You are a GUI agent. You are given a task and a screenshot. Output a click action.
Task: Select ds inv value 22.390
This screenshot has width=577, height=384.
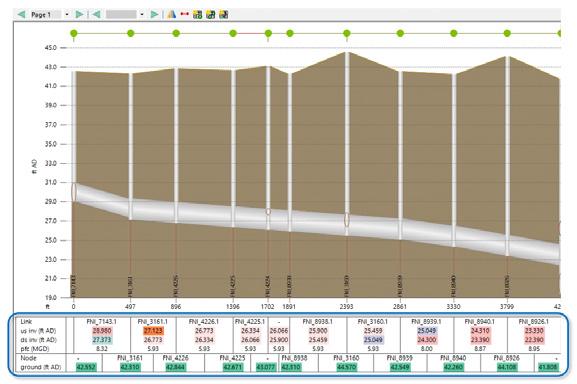point(534,339)
